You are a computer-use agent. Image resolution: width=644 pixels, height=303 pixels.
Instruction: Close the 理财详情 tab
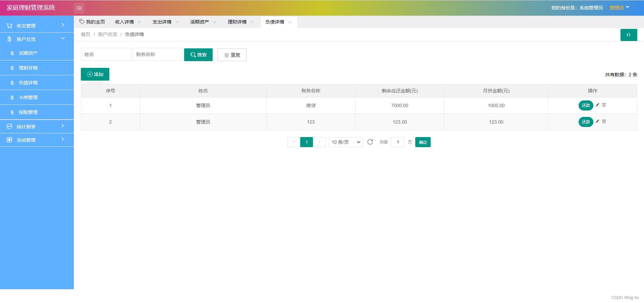(252, 22)
